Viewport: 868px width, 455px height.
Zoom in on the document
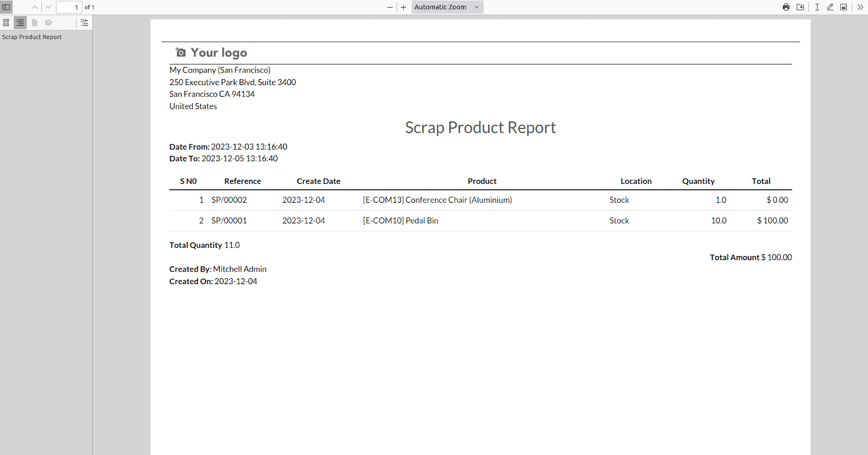(x=404, y=7)
